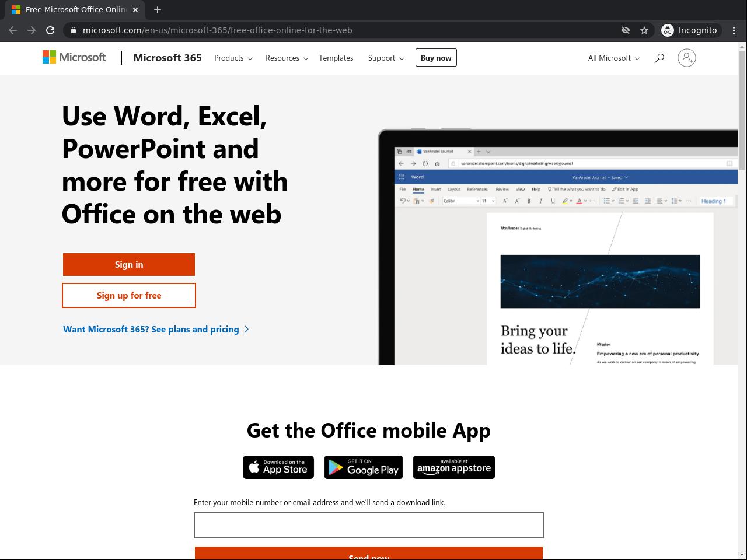Image resolution: width=747 pixels, height=560 pixels.
Task: Open the Templates nav item
Action: coord(336,58)
